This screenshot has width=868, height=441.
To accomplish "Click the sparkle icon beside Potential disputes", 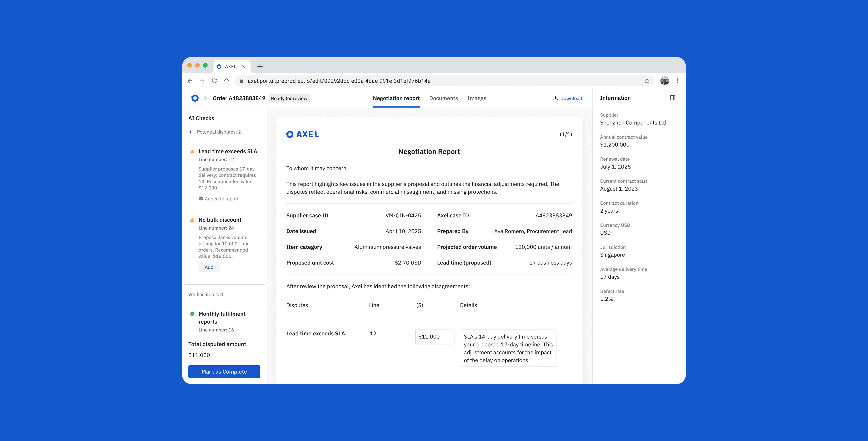I will coord(191,132).
